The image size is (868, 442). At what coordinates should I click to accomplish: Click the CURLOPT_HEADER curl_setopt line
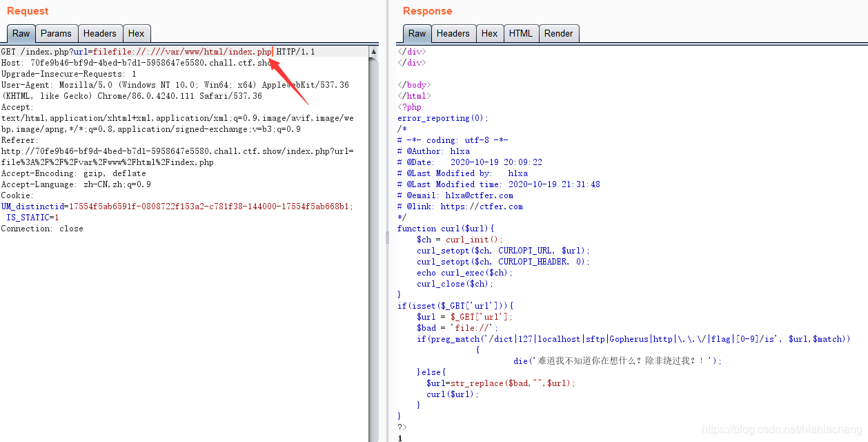pyautogui.click(x=504, y=262)
